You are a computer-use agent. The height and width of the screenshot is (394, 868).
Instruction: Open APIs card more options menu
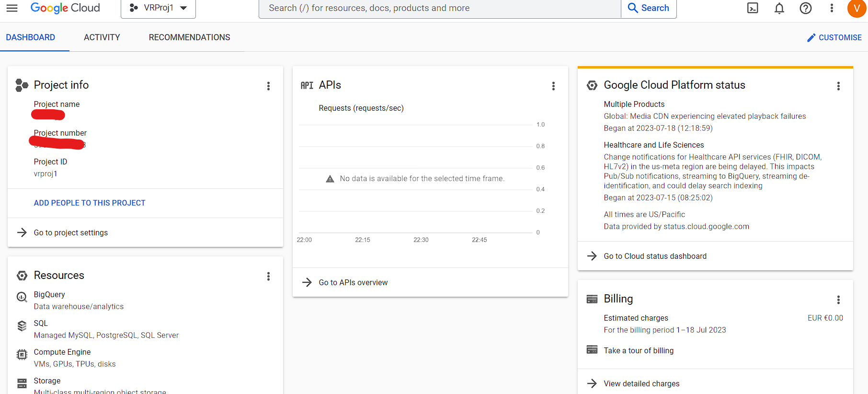click(553, 86)
